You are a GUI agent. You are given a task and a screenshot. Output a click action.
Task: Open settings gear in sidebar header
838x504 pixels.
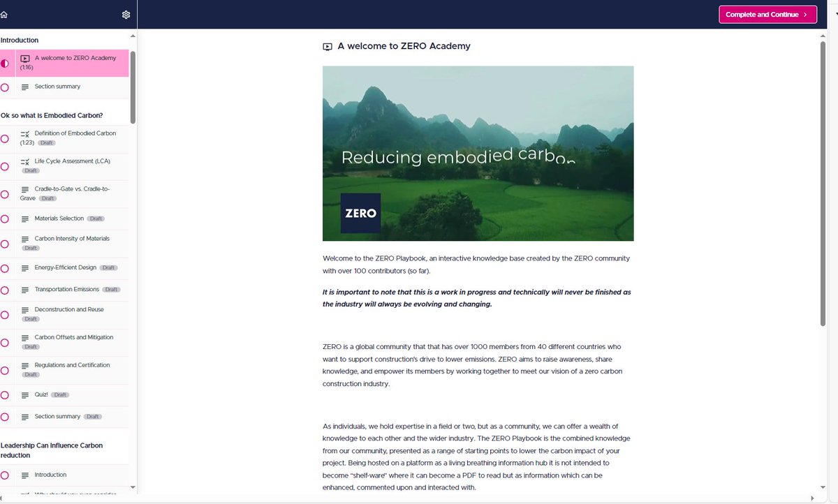click(x=126, y=15)
